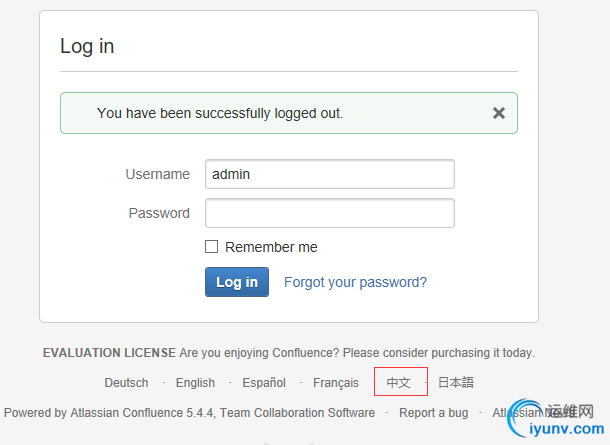
Task: Open the Report a bug link
Action: point(434,413)
